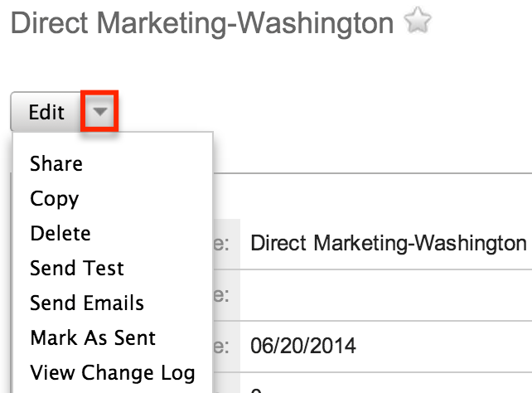
Task: Open View Change Log
Action: pos(113,373)
